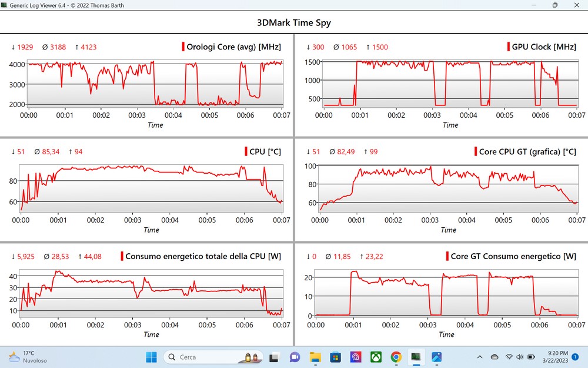The height and width of the screenshot is (368, 588).
Task: Click the Core GT power minimum value 0
Action: [314, 257]
